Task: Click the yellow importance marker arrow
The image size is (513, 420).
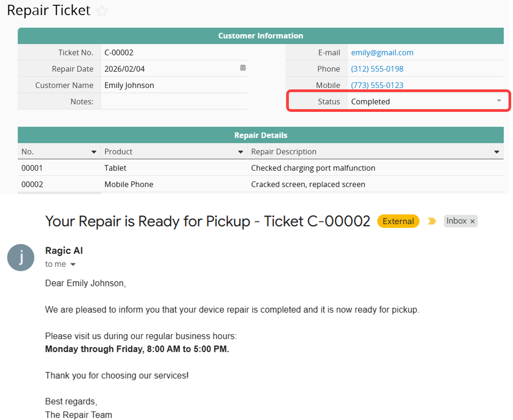Action: 432,221
